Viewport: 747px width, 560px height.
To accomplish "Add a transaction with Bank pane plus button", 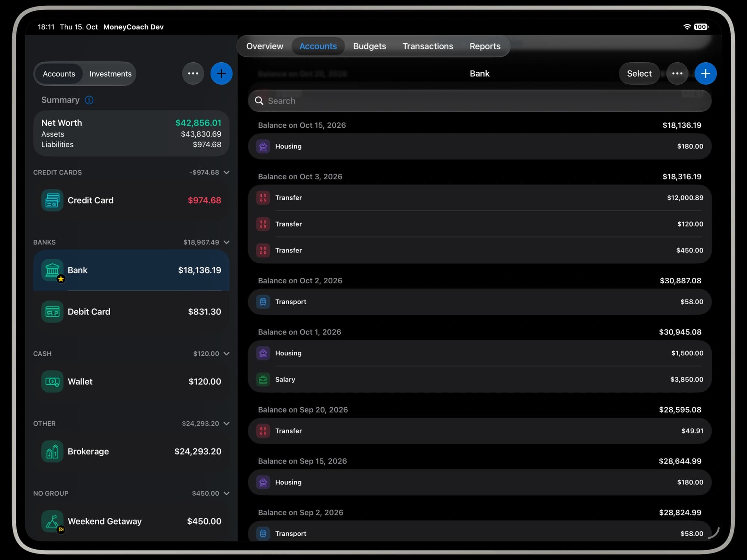I will tap(706, 74).
